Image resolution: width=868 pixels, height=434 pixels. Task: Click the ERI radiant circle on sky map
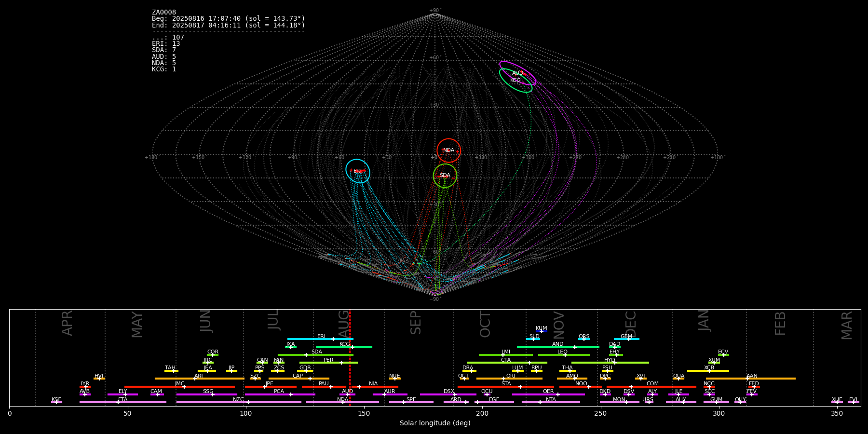[x=358, y=171]
